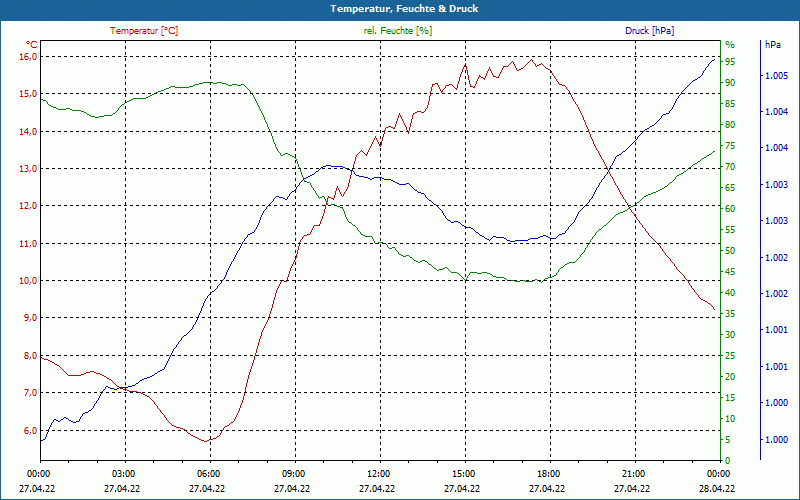800x500 pixels.
Task: Click the '60' humidity axis value
Action: (x=730, y=209)
